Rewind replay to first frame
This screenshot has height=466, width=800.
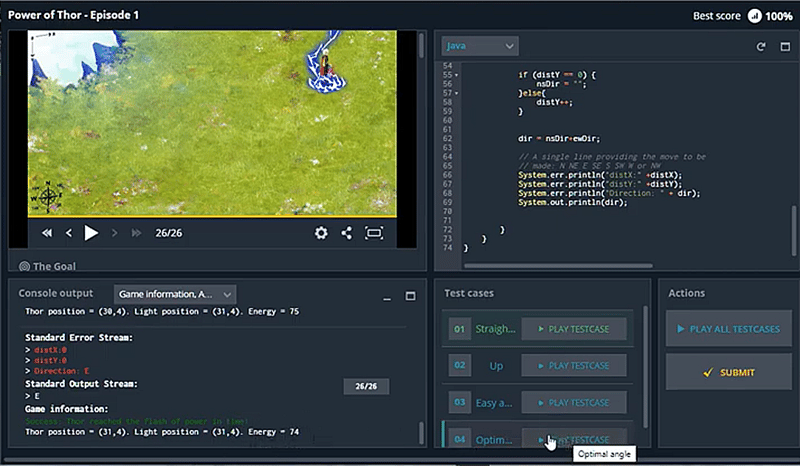pos(47,233)
